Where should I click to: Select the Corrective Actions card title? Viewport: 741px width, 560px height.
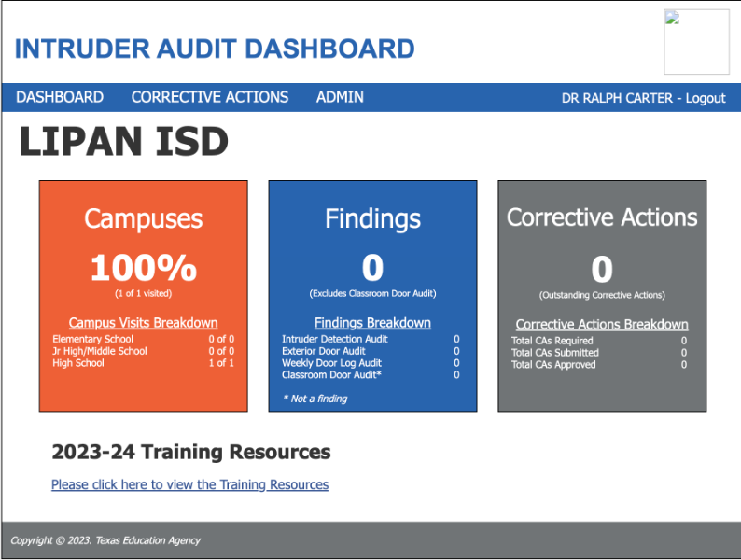(602, 217)
